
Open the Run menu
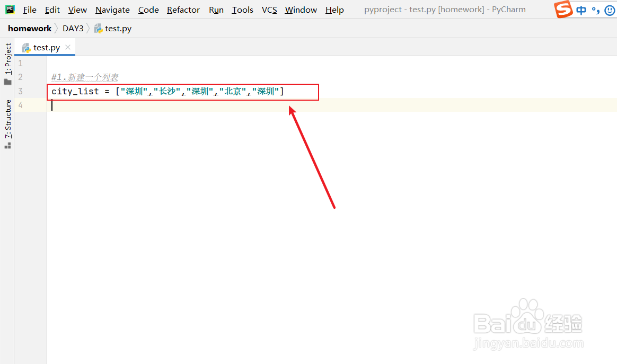click(x=216, y=10)
